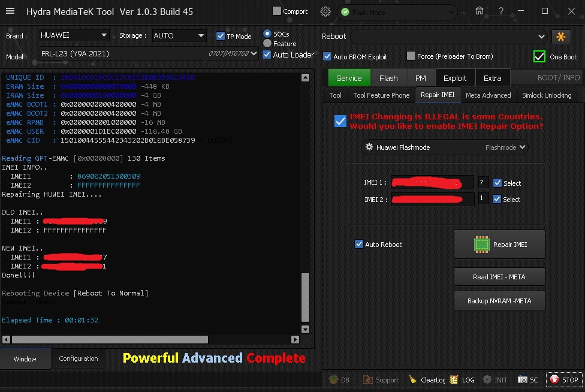The width and height of the screenshot is (585, 392).
Task: Disable the Auto Reboot checkbox
Action: 359,244
